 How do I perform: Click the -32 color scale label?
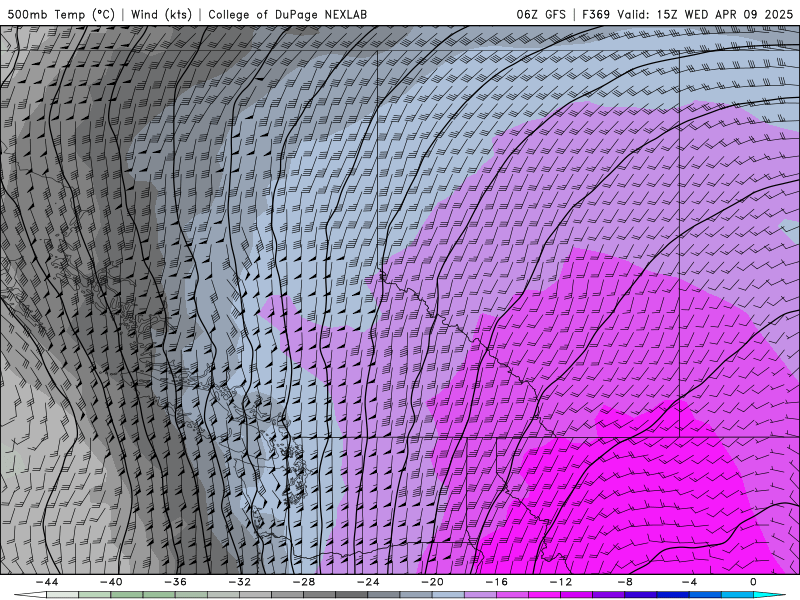click(240, 582)
